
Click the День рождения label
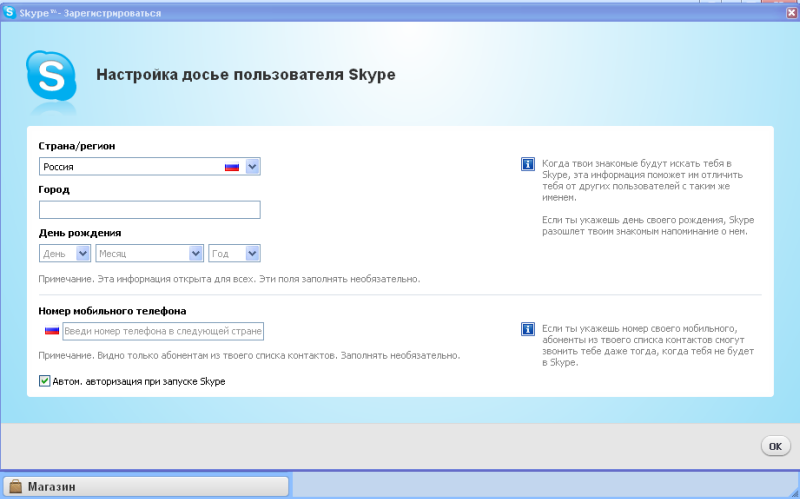pyautogui.click(x=80, y=233)
